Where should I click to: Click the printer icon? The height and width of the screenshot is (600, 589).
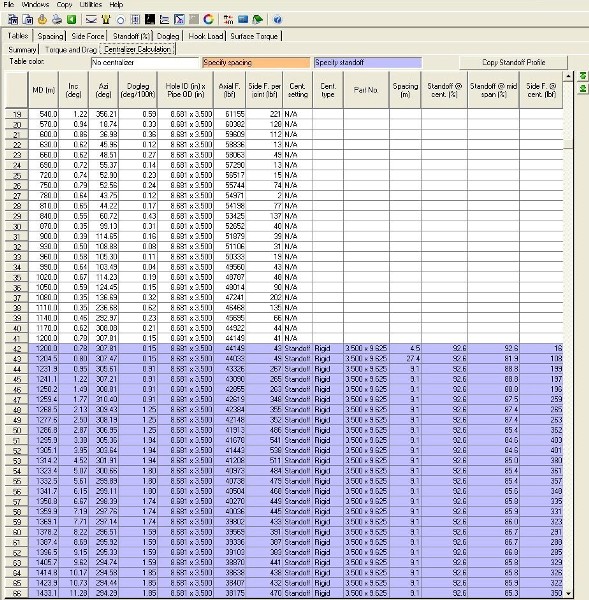57,19
